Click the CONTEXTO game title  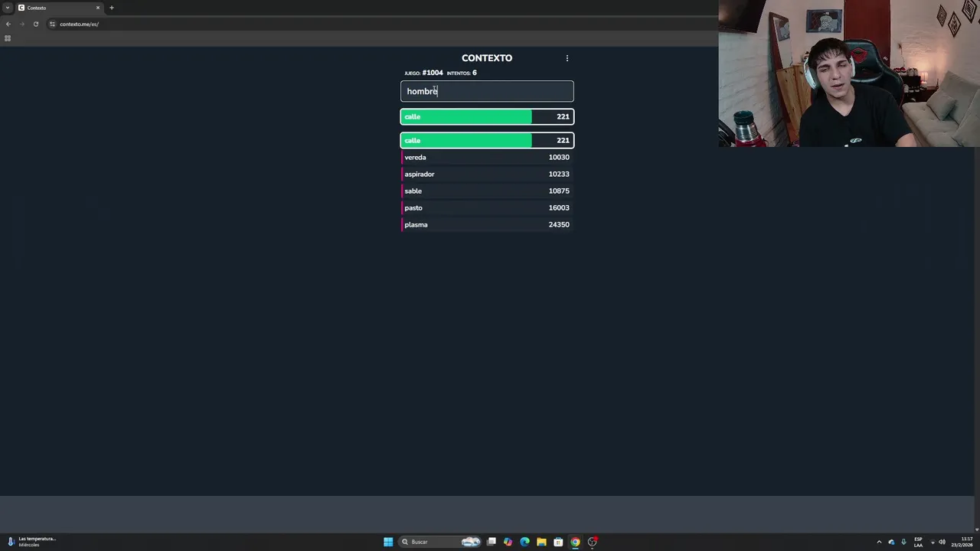point(487,58)
